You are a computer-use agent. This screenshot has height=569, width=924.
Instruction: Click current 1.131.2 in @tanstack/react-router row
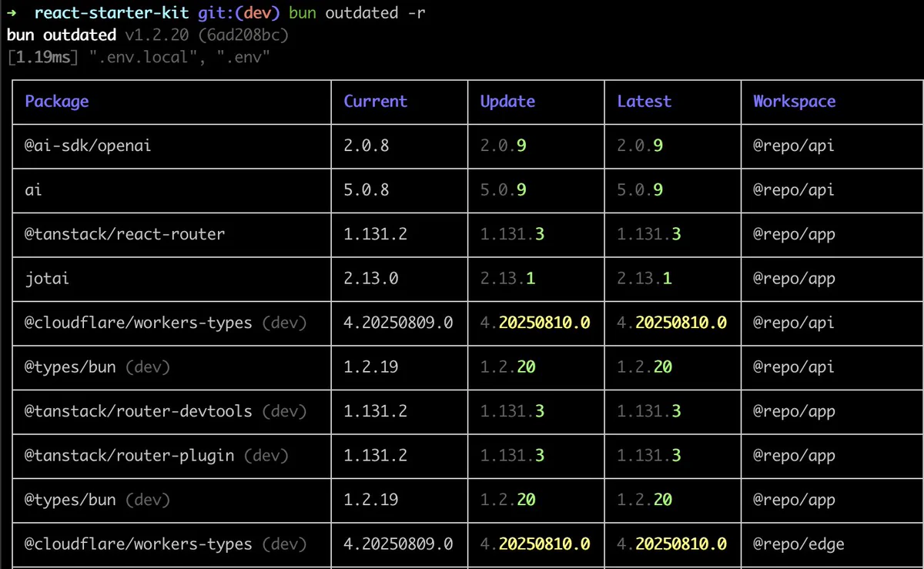point(376,234)
